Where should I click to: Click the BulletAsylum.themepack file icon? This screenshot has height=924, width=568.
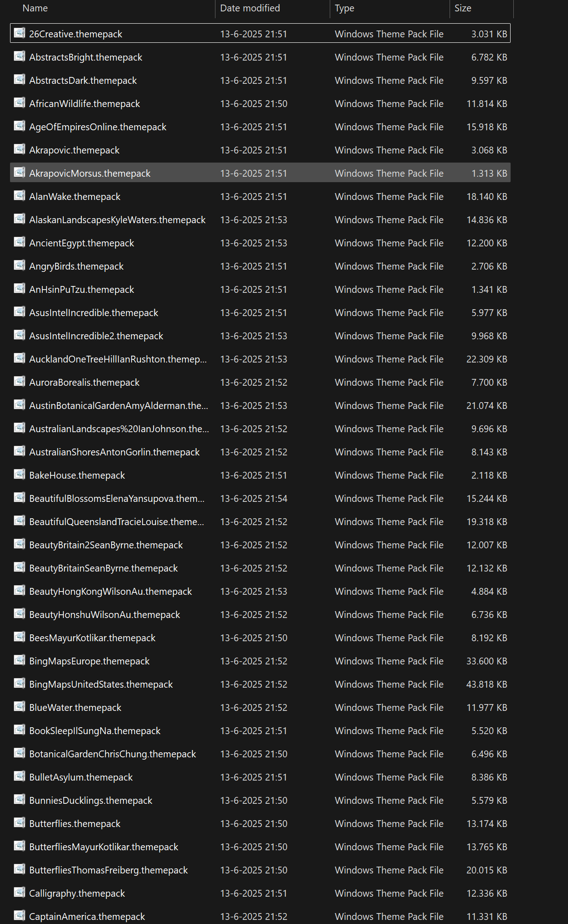(19, 776)
